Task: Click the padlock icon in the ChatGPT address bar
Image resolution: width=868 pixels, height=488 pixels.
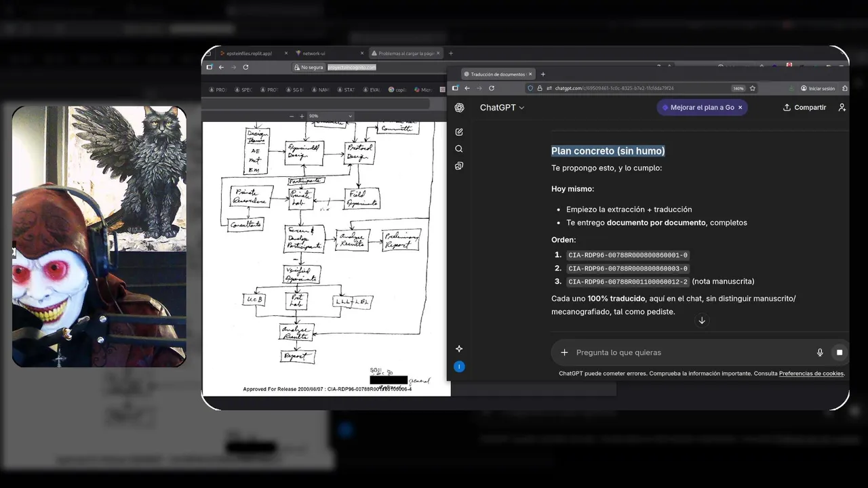Action: coord(540,88)
